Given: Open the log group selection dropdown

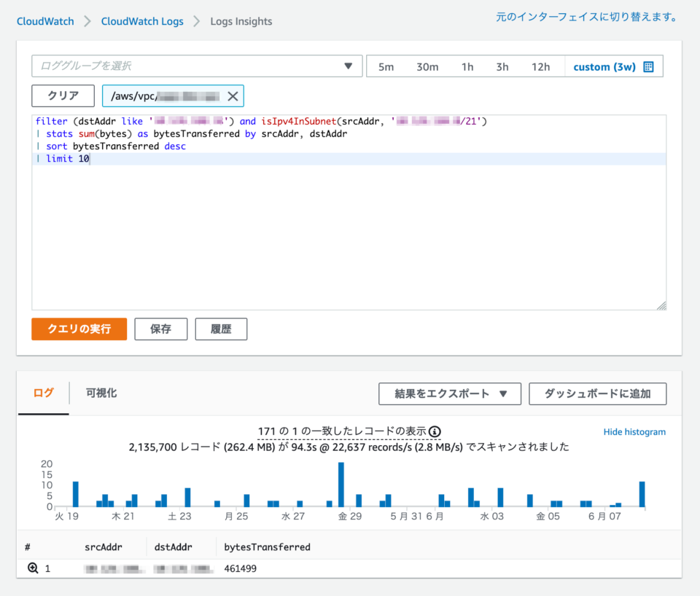Looking at the screenshot, I should (197, 66).
